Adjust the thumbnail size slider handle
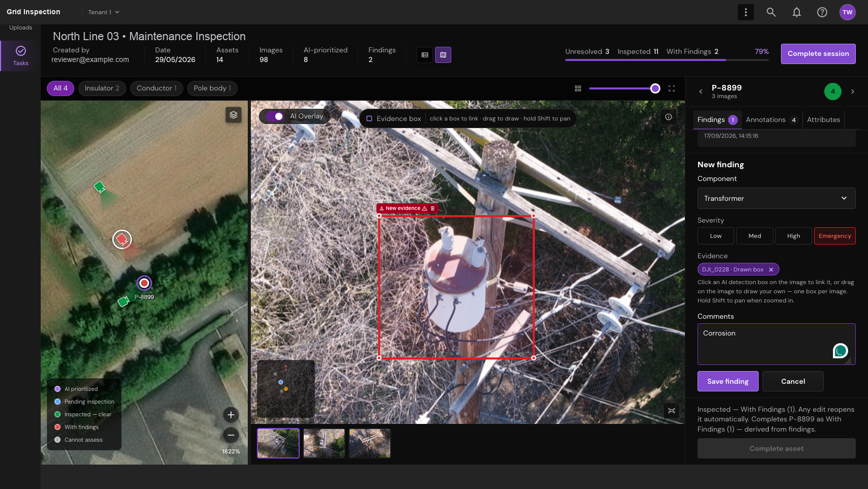The height and width of the screenshot is (489, 868). (655, 88)
